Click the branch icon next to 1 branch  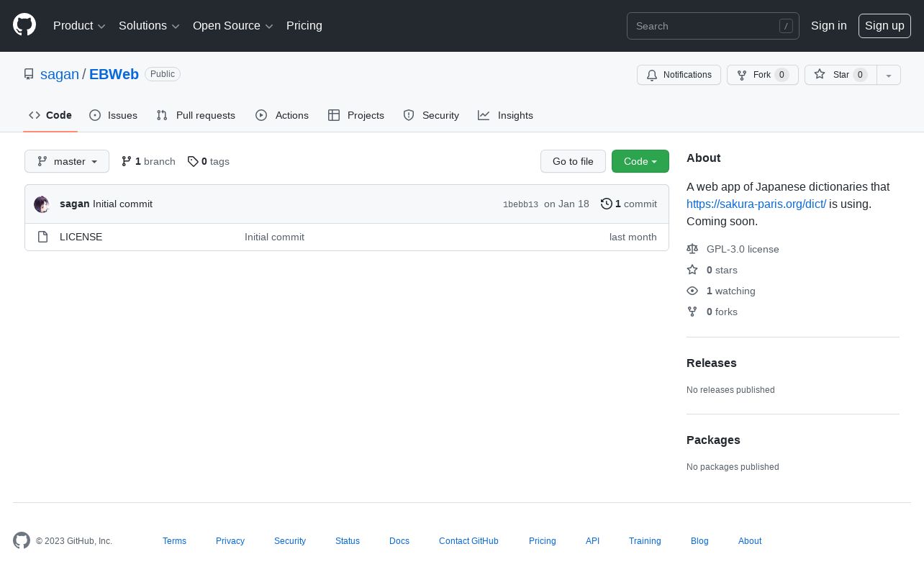tap(127, 161)
